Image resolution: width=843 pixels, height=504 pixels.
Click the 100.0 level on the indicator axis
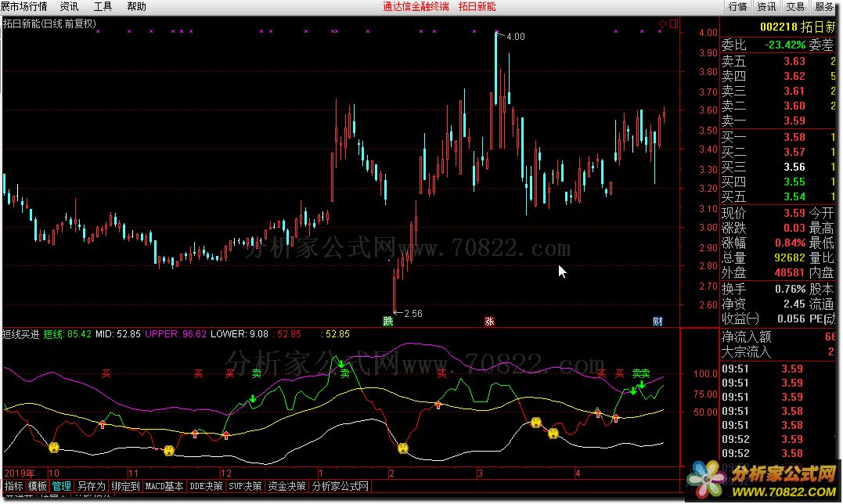[x=705, y=374]
